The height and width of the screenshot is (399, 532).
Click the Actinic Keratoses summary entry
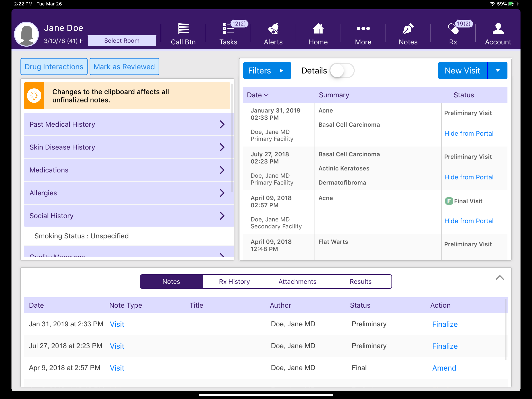[344, 169]
